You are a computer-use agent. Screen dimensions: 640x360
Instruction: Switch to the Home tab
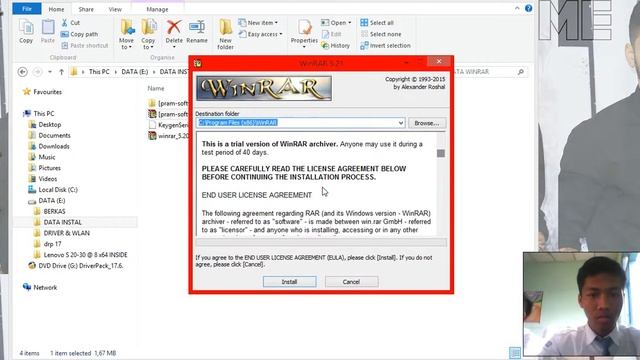(x=56, y=9)
